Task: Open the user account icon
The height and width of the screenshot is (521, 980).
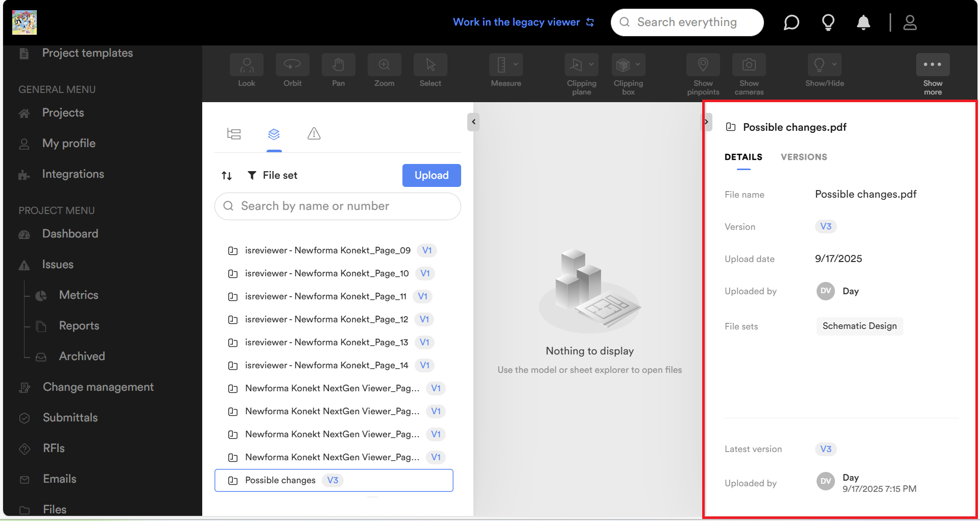Action: (x=910, y=22)
